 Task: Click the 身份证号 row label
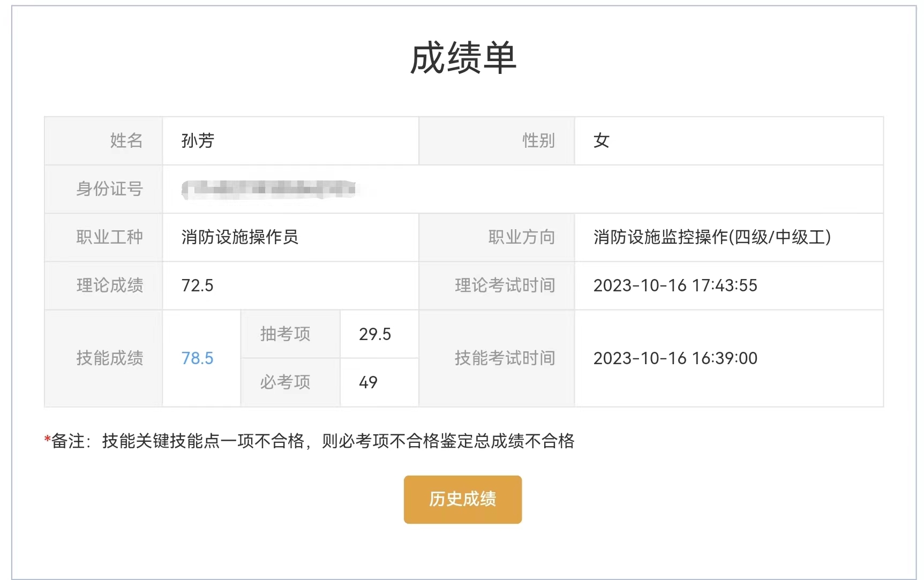110,189
